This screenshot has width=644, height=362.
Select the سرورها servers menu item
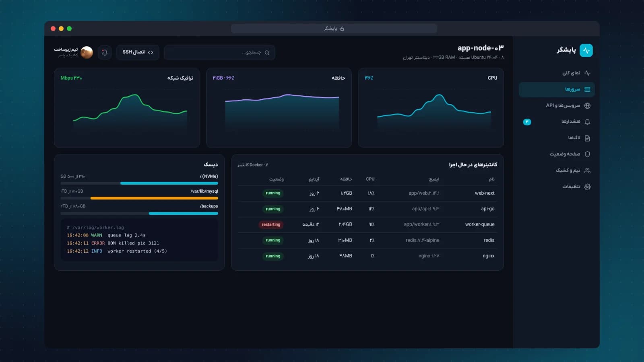[x=557, y=89]
